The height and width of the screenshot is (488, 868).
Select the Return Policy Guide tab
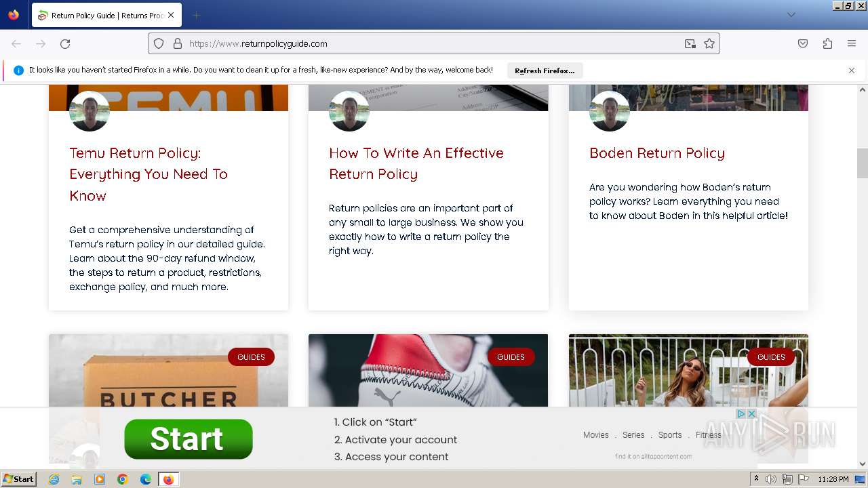[106, 15]
